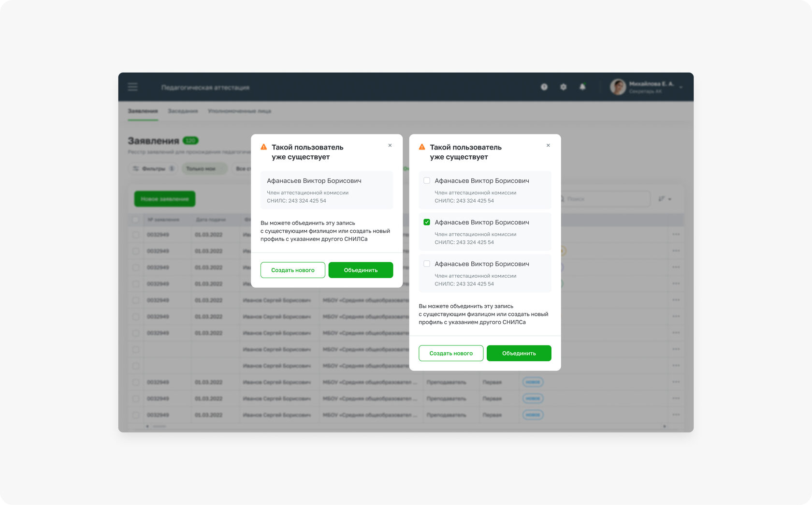Click the warning triangle icon in left dialog
The image size is (812, 505).
[264, 147]
